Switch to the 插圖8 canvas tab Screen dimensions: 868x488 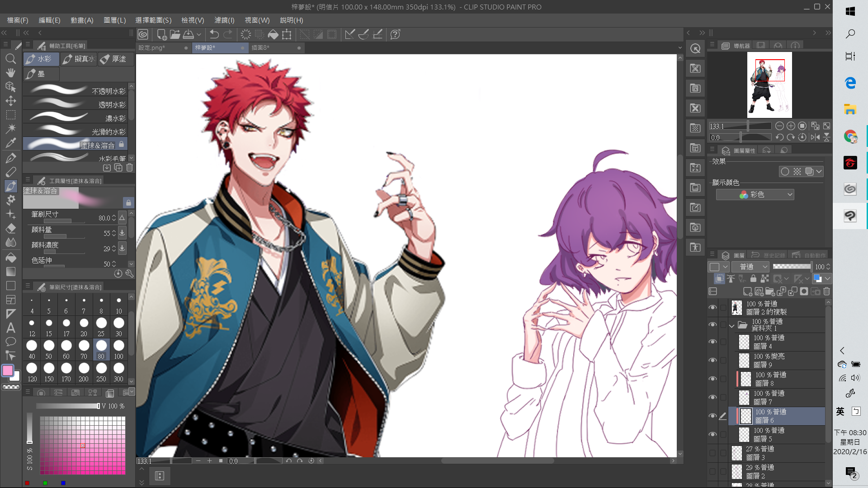click(x=276, y=48)
